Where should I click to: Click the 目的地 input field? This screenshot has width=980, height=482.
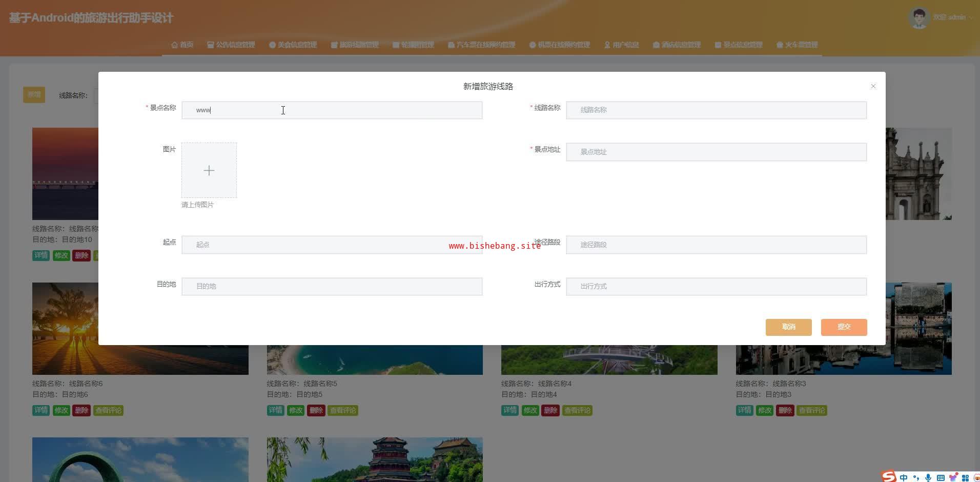click(332, 286)
